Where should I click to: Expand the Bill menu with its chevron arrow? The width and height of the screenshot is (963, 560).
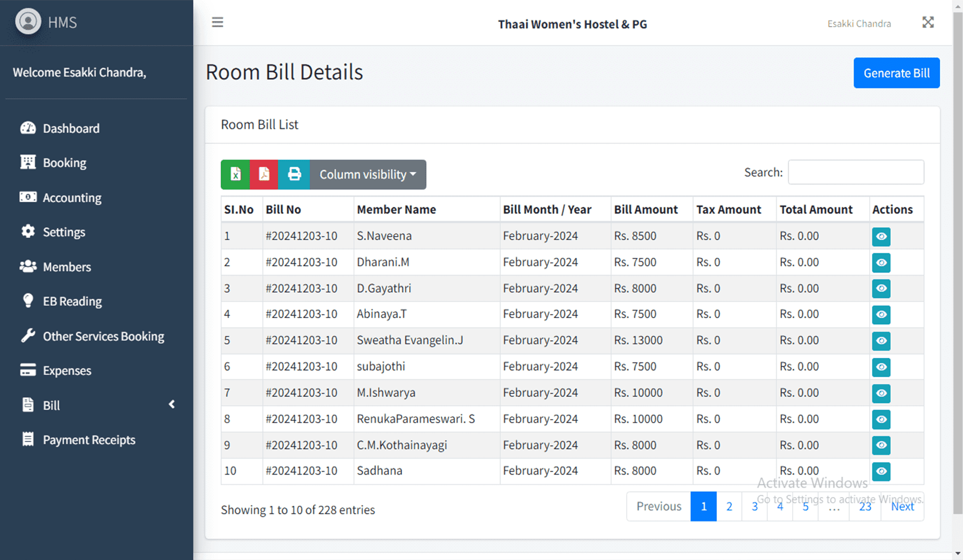coord(172,404)
